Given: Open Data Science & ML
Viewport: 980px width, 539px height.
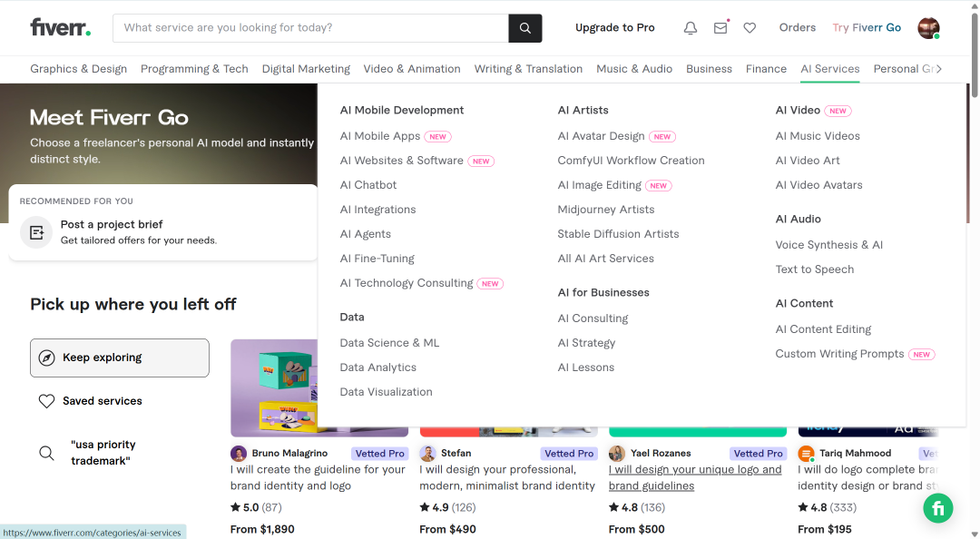Looking at the screenshot, I should 389,343.
